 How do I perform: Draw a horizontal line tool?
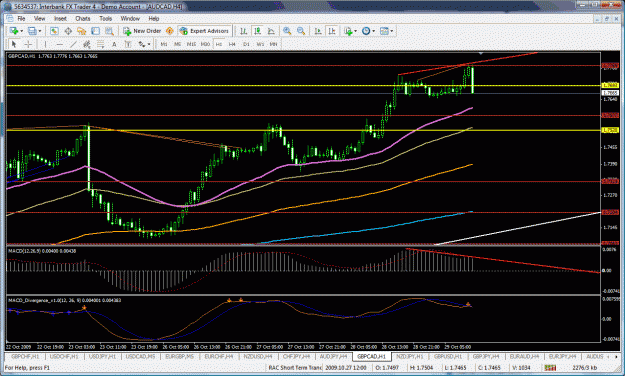point(59,44)
